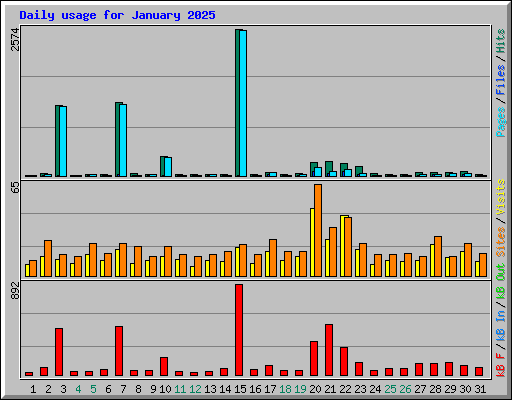This screenshot has height=400, width=512.
Task: Click the chart title 'Daily usage for January 2025'
Action: (x=117, y=15)
